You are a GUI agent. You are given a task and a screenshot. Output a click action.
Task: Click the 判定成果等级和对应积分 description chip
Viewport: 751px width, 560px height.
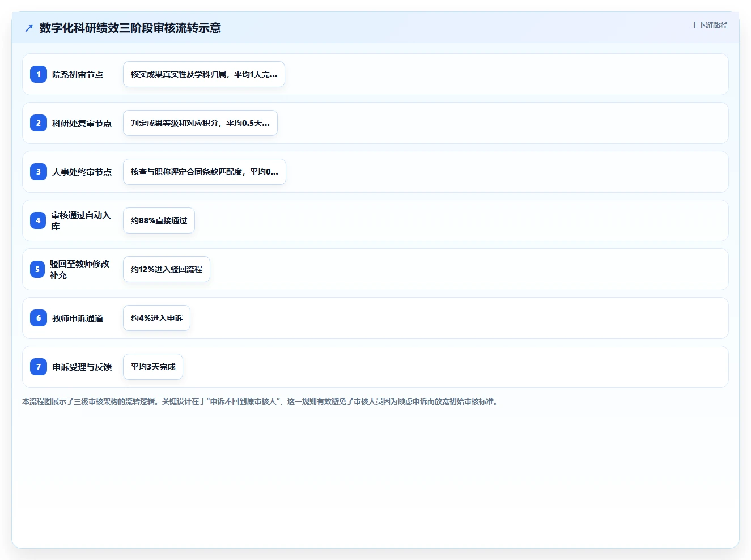tap(200, 123)
